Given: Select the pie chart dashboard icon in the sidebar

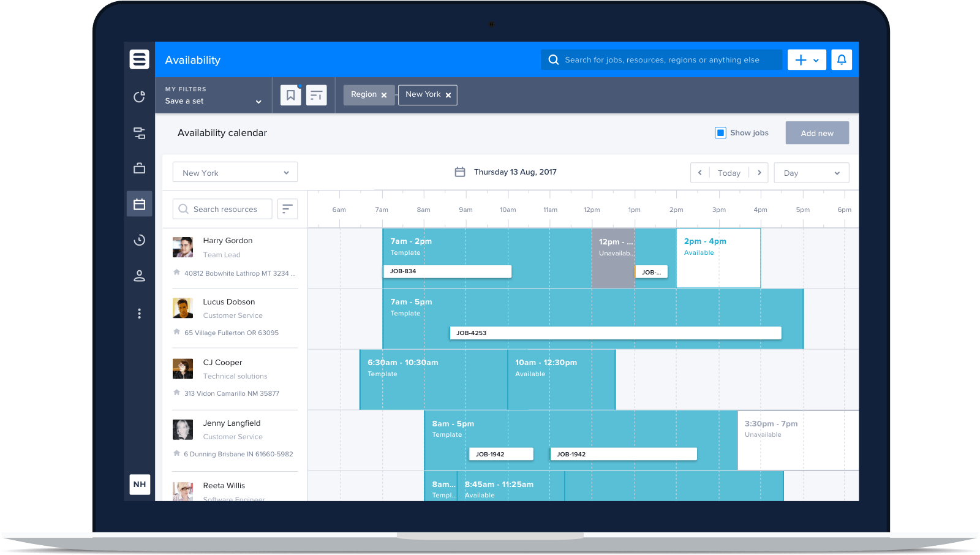Looking at the screenshot, I should [139, 96].
